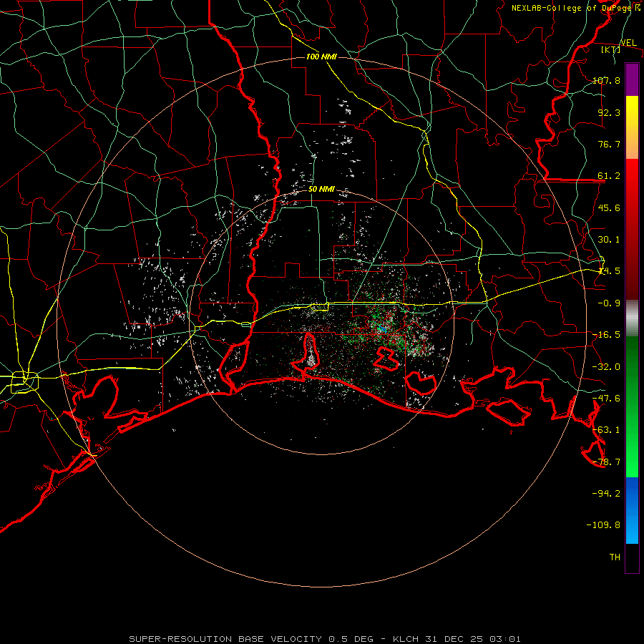Click the VEL legend title
The image size is (644, 644).
pyautogui.click(x=628, y=43)
